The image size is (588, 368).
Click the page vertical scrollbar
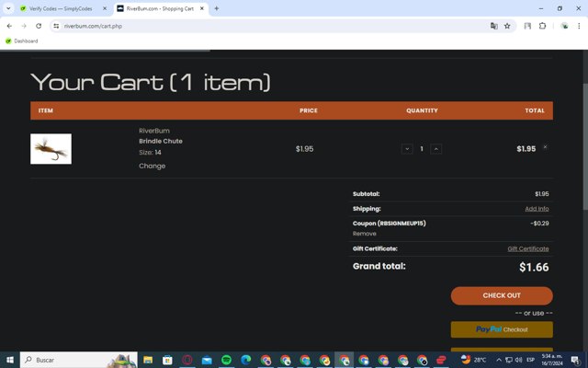[585, 146]
